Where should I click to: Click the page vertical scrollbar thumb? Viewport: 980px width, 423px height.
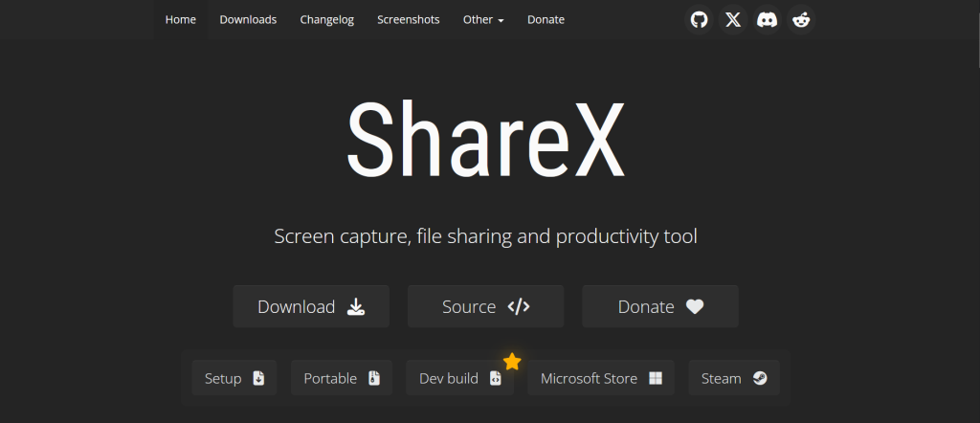tap(977, 33)
